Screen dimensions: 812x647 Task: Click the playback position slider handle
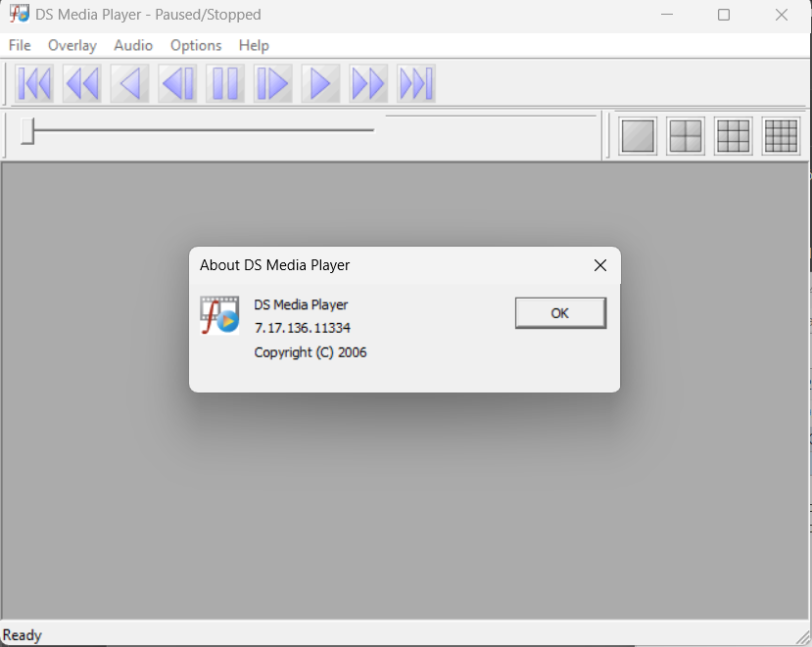tap(27, 130)
